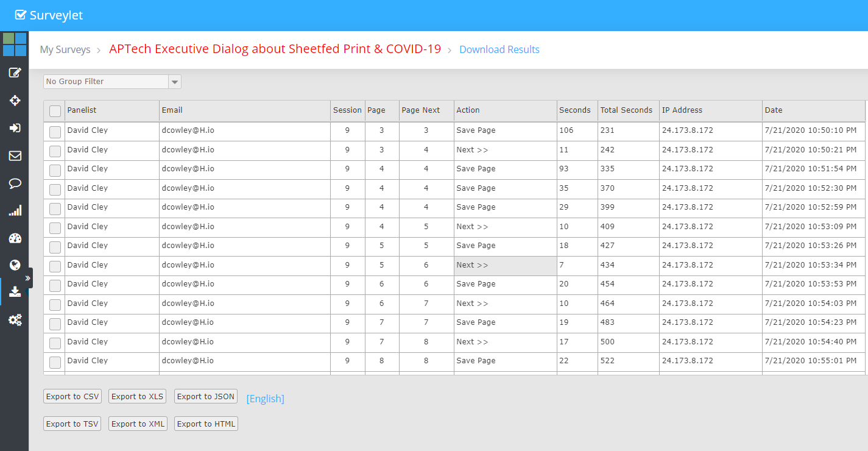Open the envelope email icon in sidebar
Screen dimensions: 868x451
[15, 156]
